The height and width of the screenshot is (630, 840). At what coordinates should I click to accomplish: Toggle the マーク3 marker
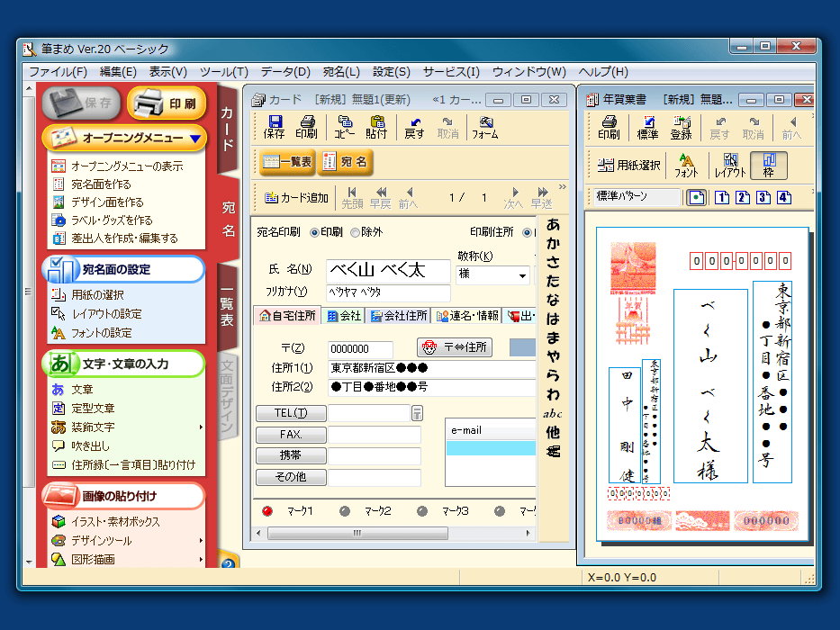[422, 511]
